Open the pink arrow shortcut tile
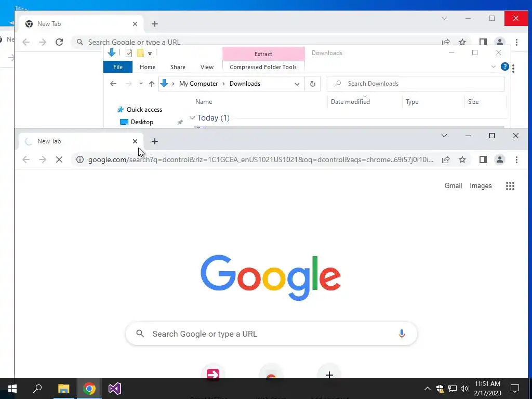532x399 pixels. pos(212,375)
